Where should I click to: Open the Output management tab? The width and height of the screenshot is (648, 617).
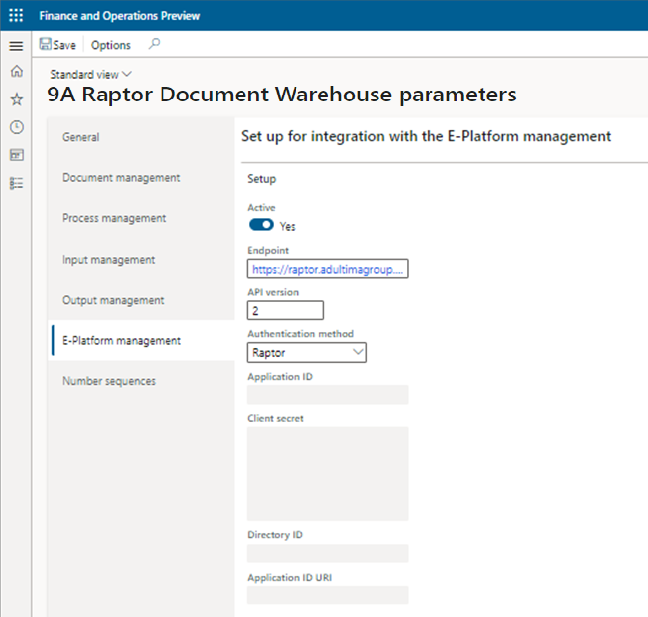113,300
